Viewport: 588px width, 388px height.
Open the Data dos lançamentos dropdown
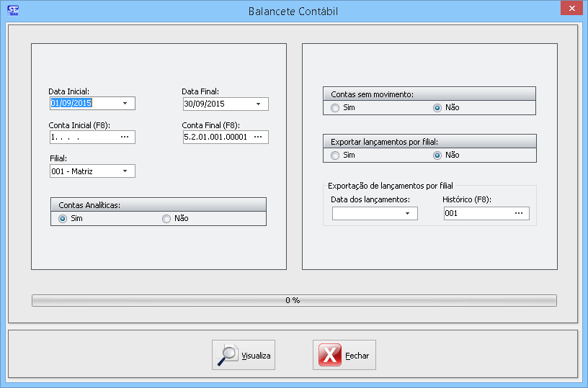coord(407,214)
